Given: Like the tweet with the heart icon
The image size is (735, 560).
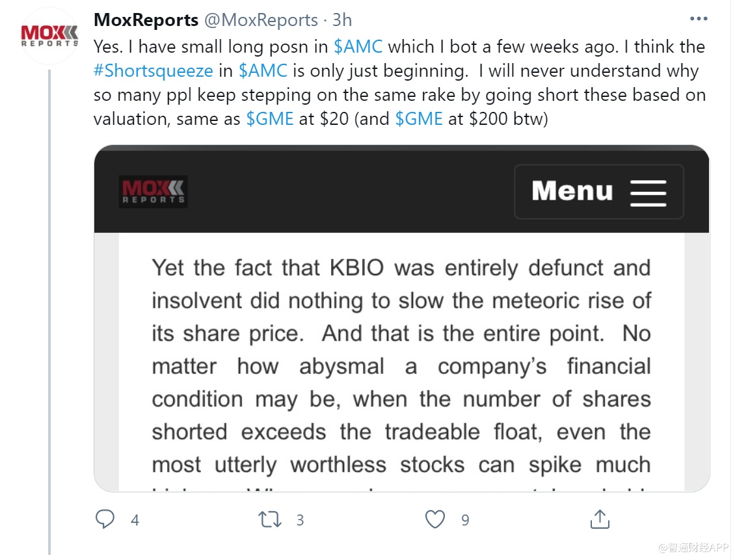Looking at the screenshot, I should 434,519.
